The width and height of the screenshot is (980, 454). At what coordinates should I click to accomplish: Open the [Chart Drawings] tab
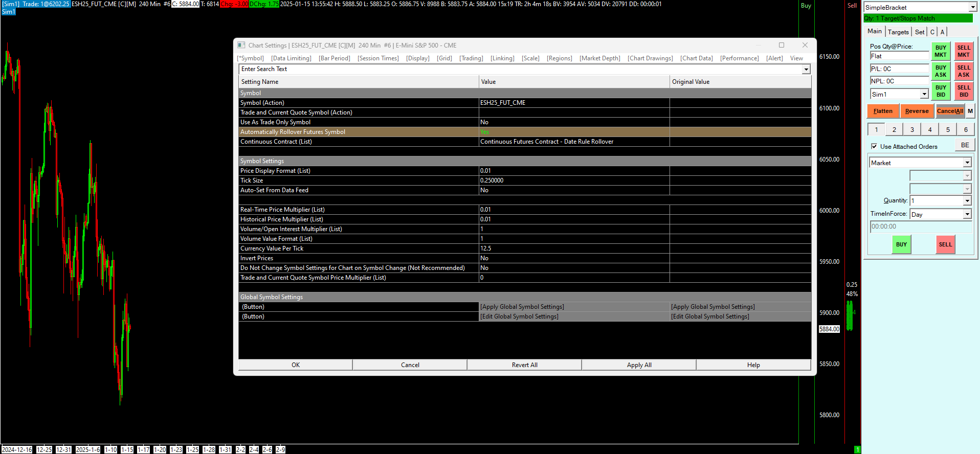point(651,58)
